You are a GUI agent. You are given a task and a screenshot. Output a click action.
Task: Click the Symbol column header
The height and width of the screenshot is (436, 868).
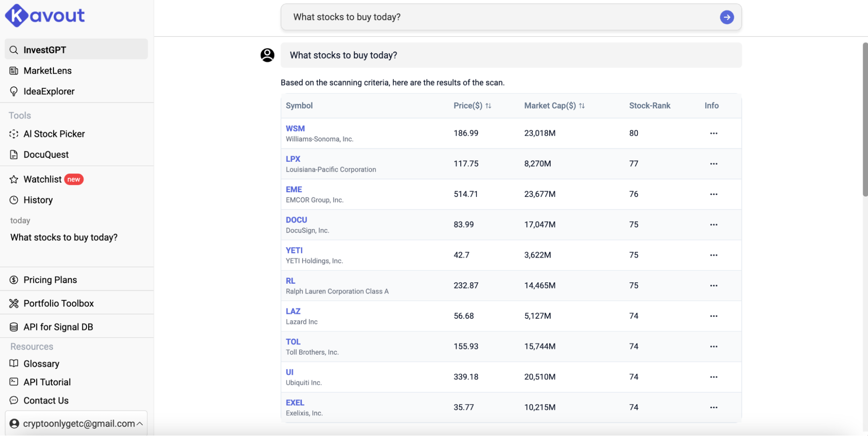click(x=299, y=106)
